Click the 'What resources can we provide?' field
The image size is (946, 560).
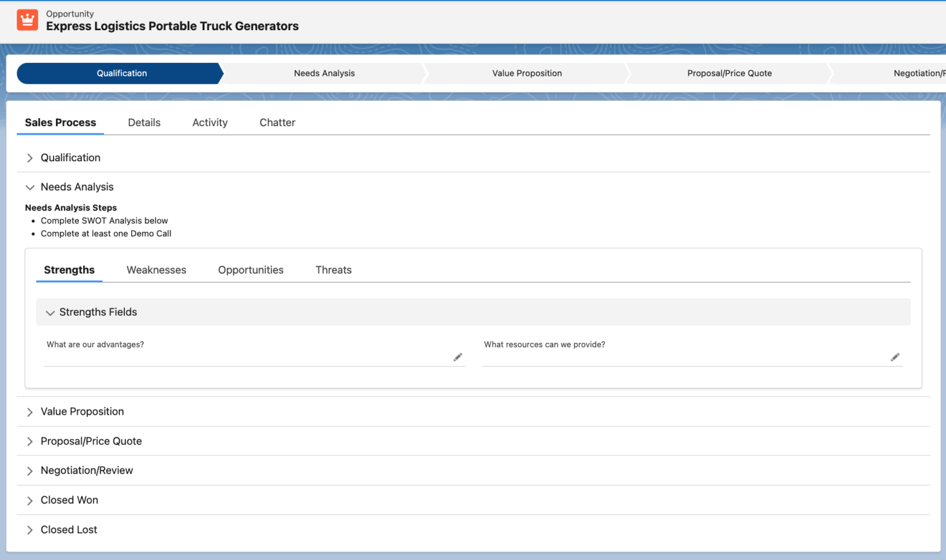coord(692,353)
